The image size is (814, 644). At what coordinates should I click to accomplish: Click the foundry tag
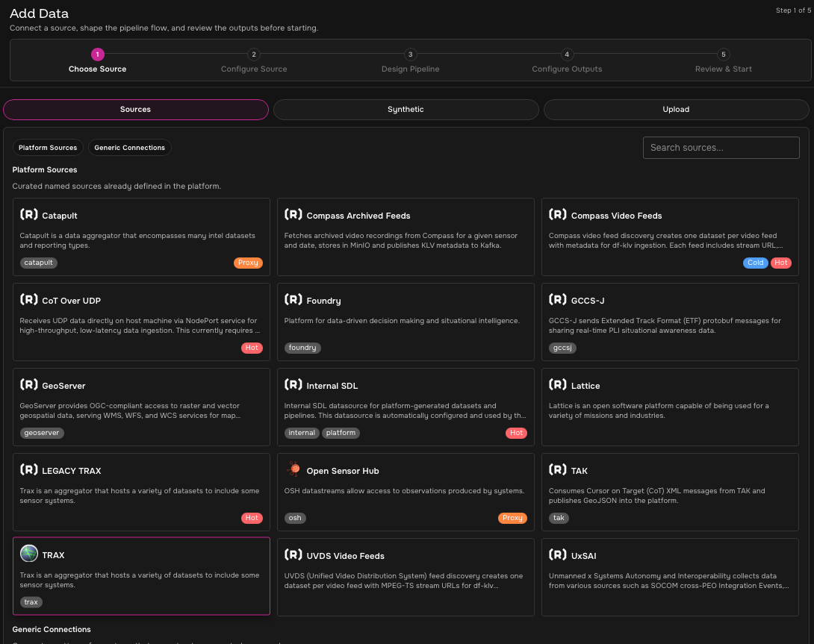(302, 348)
